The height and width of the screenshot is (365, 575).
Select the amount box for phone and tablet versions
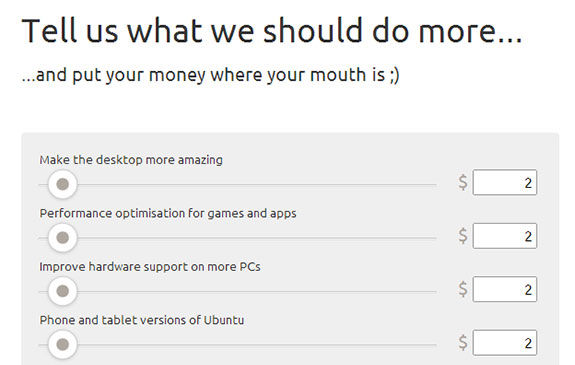505,343
